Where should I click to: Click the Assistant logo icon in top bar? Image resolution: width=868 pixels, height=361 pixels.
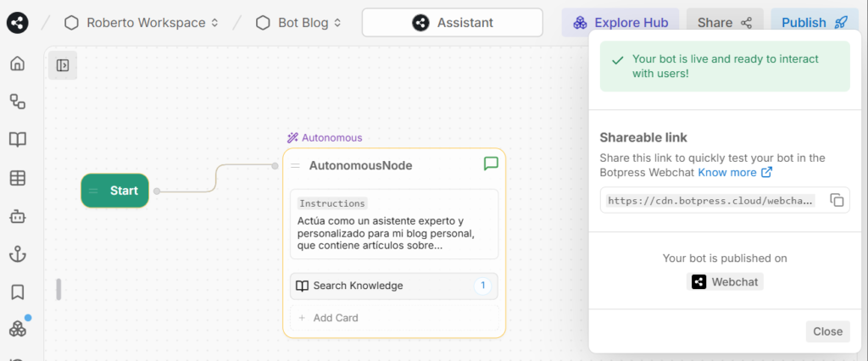coord(420,23)
